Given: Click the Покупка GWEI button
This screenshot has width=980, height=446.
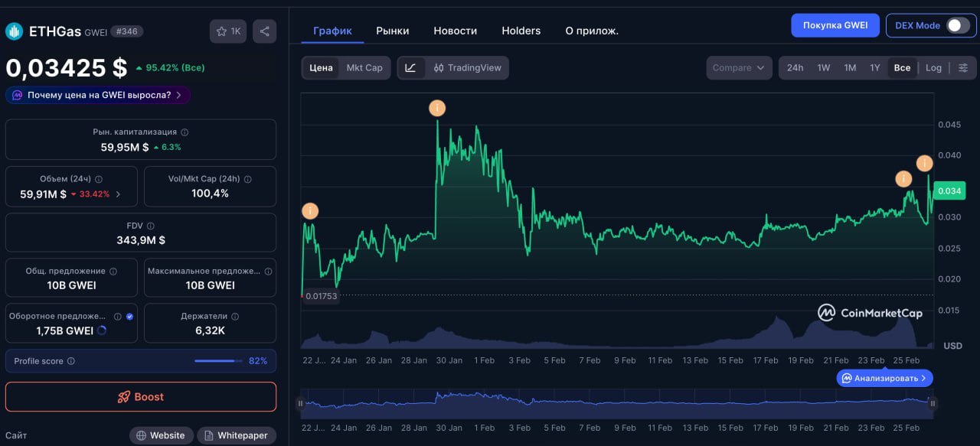Looking at the screenshot, I should coord(835,25).
